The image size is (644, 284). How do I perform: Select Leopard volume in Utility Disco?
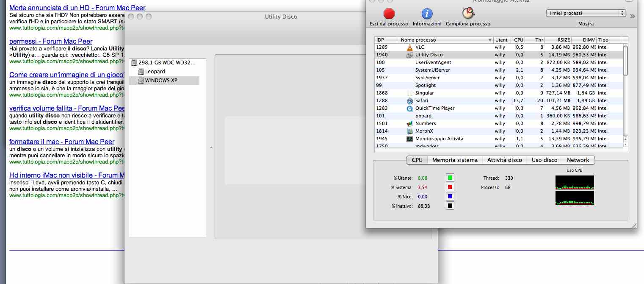tap(164, 72)
